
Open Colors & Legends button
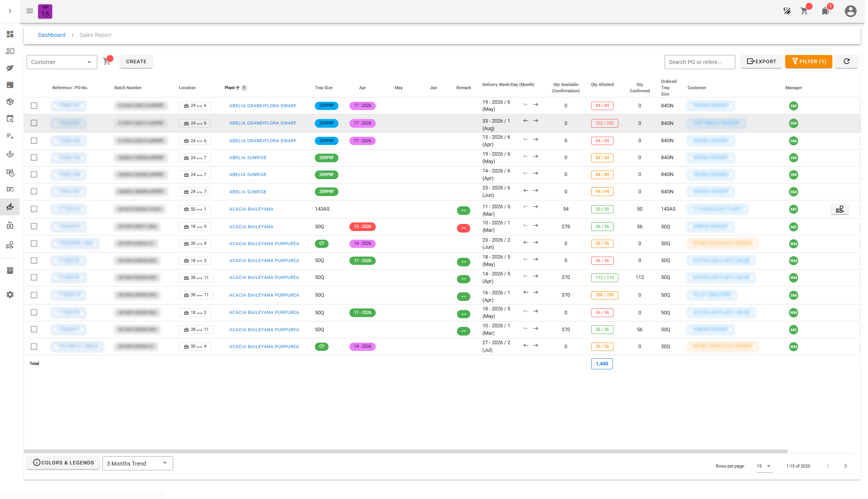click(63, 463)
